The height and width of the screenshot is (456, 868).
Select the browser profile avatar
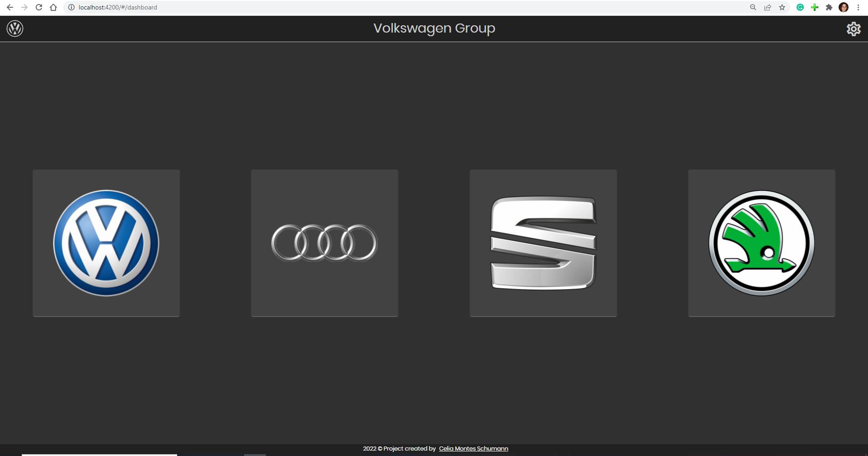tap(844, 7)
